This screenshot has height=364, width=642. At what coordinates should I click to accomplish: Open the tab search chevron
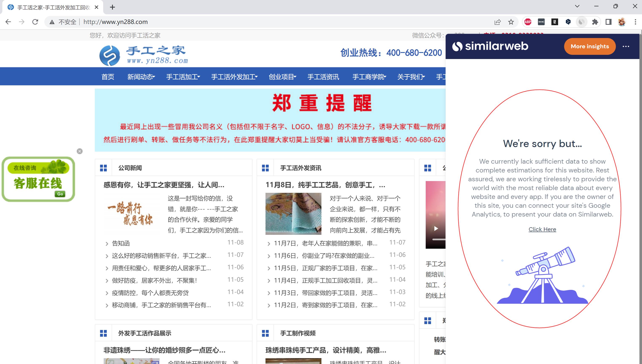[x=577, y=6]
